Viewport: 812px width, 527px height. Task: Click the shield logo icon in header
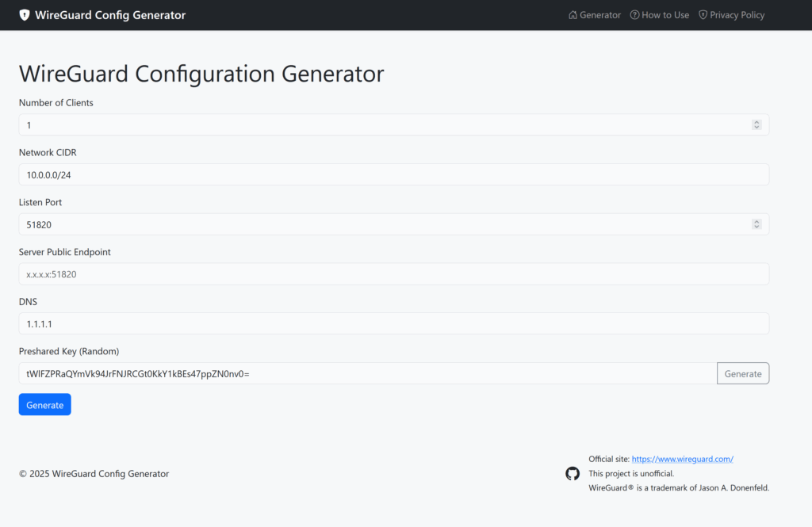coord(25,15)
